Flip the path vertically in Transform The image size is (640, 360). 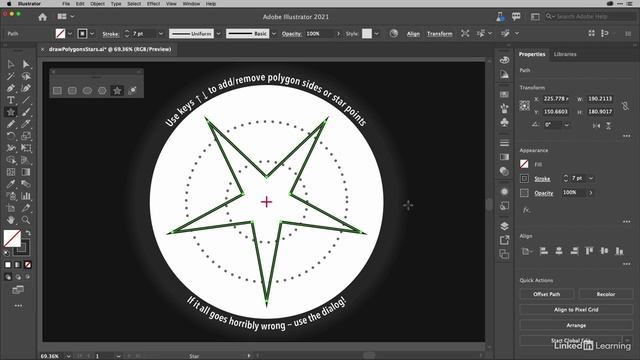(609, 125)
